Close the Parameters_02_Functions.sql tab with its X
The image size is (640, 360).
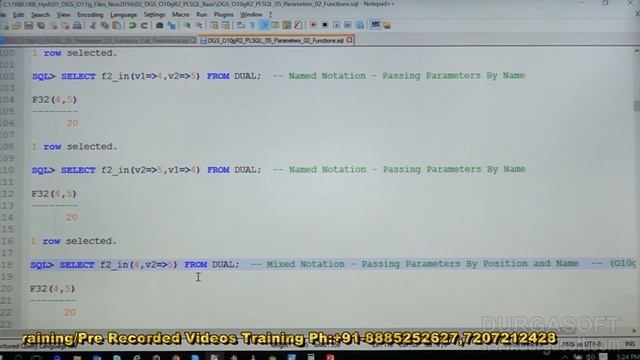349,40
